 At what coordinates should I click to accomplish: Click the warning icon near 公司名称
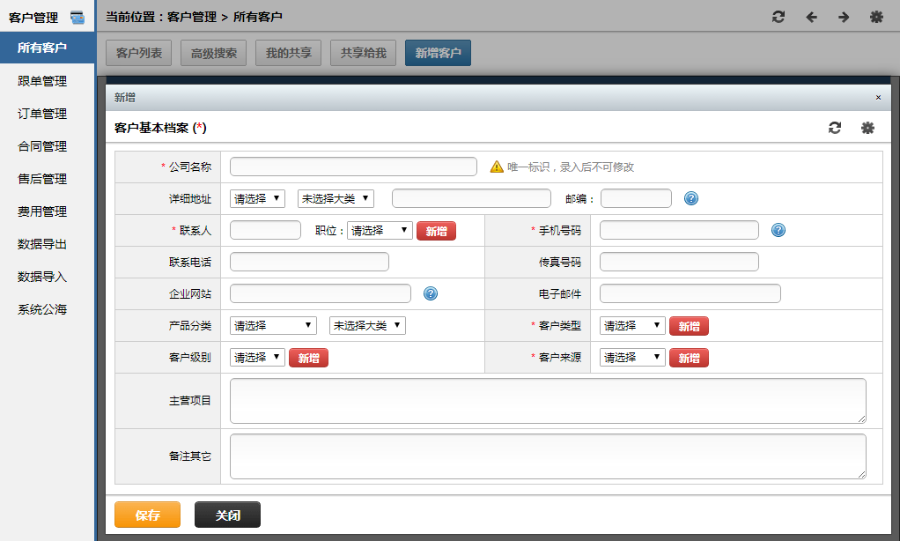tap(496, 166)
